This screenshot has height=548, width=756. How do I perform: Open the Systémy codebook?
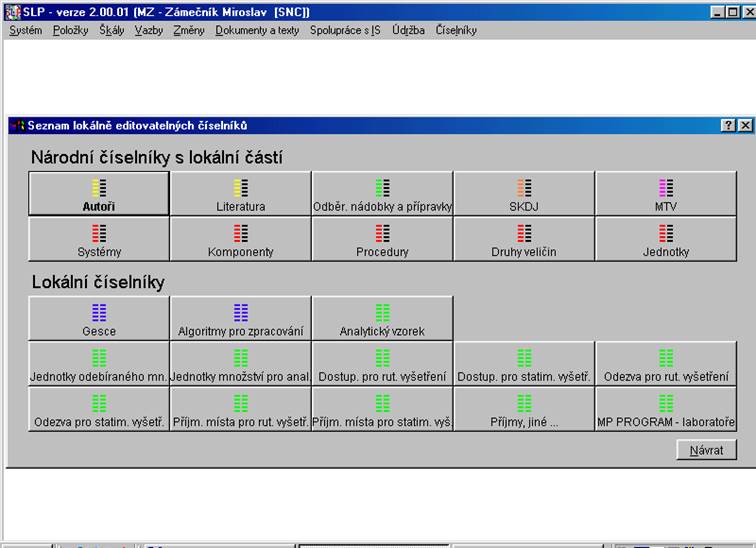[x=99, y=239]
